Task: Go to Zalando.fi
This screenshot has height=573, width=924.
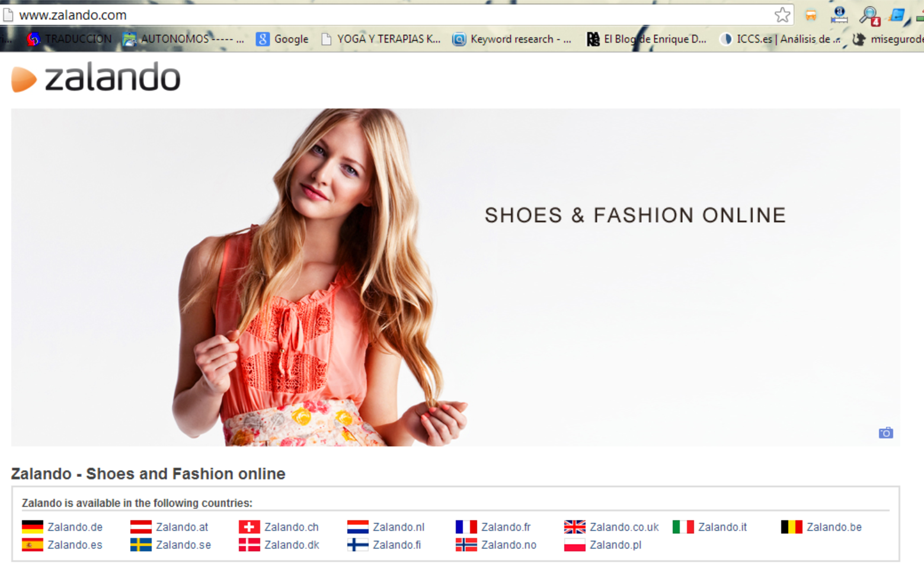Action: [x=397, y=545]
